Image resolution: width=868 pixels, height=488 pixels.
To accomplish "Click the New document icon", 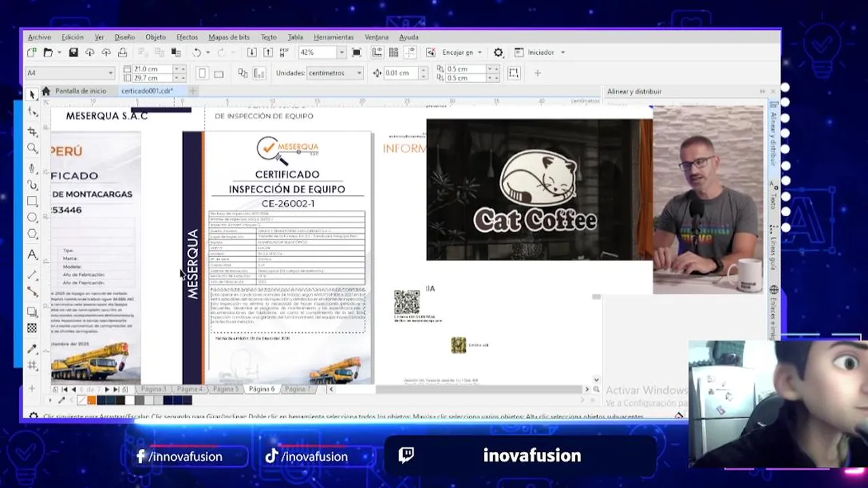I will point(31,52).
